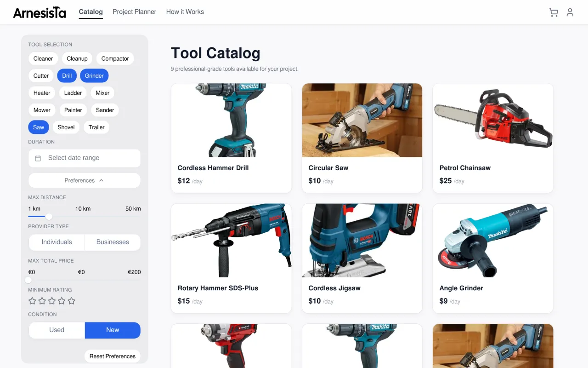Open the Project Planner tab
588x368 pixels.
135,12
